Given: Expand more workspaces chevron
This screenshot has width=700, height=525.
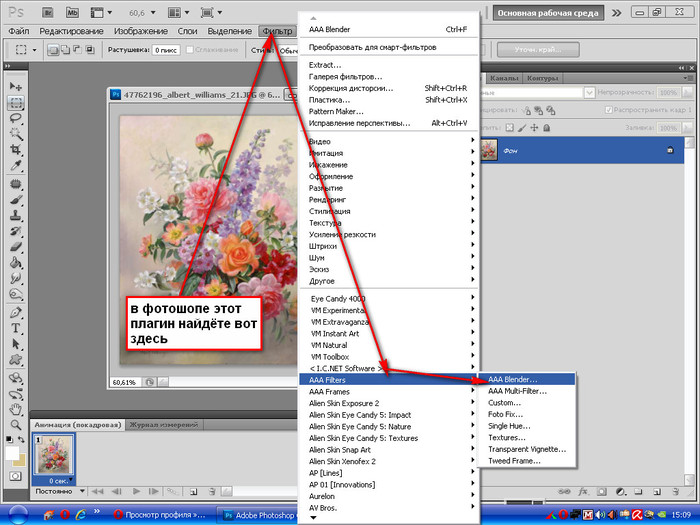Looking at the screenshot, I should (617, 12).
